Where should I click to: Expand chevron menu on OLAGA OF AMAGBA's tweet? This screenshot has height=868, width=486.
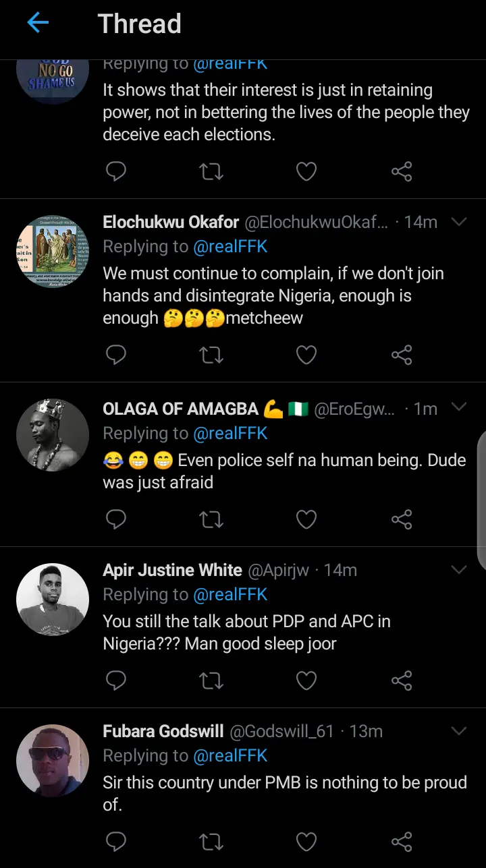click(459, 407)
